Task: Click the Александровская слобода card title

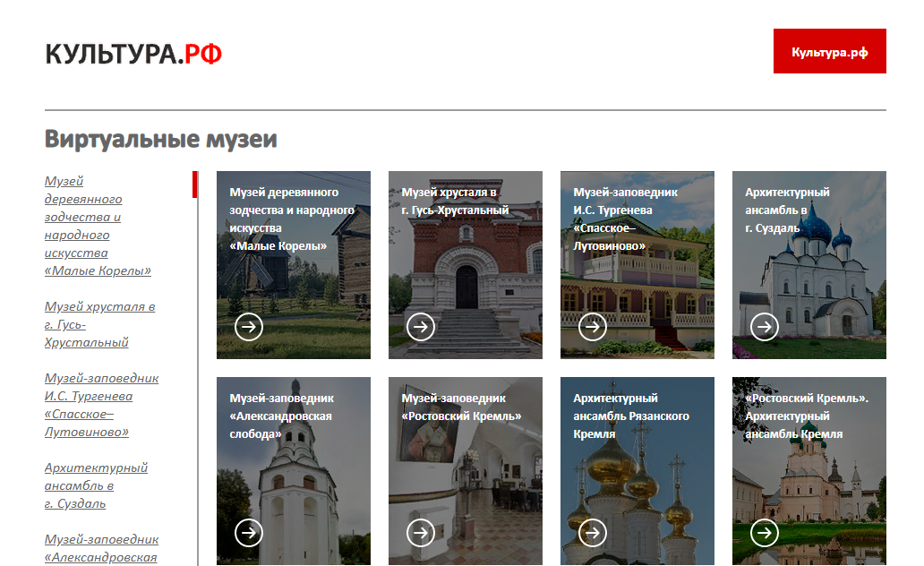Action: [x=281, y=416]
